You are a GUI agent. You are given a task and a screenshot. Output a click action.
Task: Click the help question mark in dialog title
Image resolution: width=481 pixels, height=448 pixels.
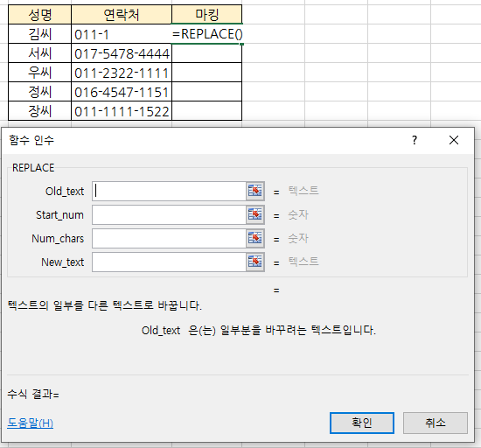[415, 140]
